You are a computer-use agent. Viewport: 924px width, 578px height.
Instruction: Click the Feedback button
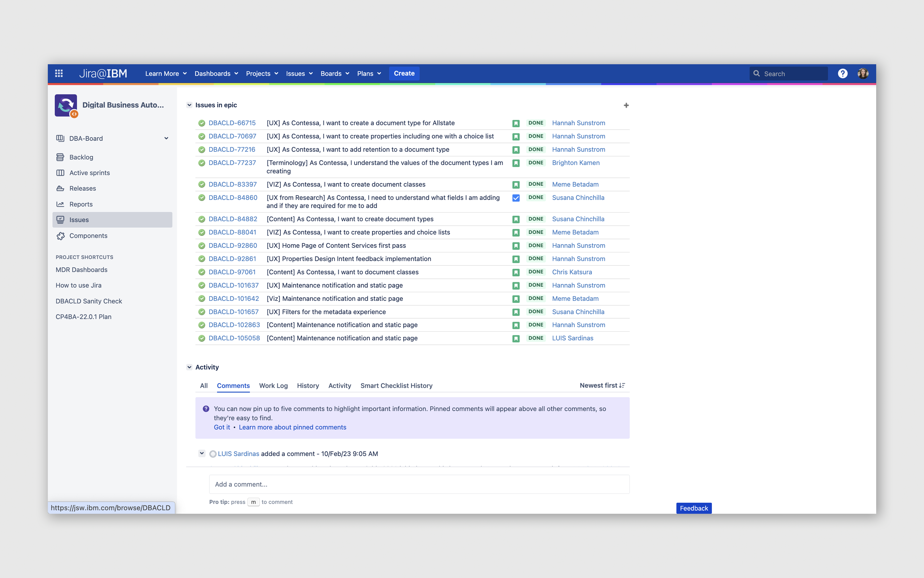694,508
